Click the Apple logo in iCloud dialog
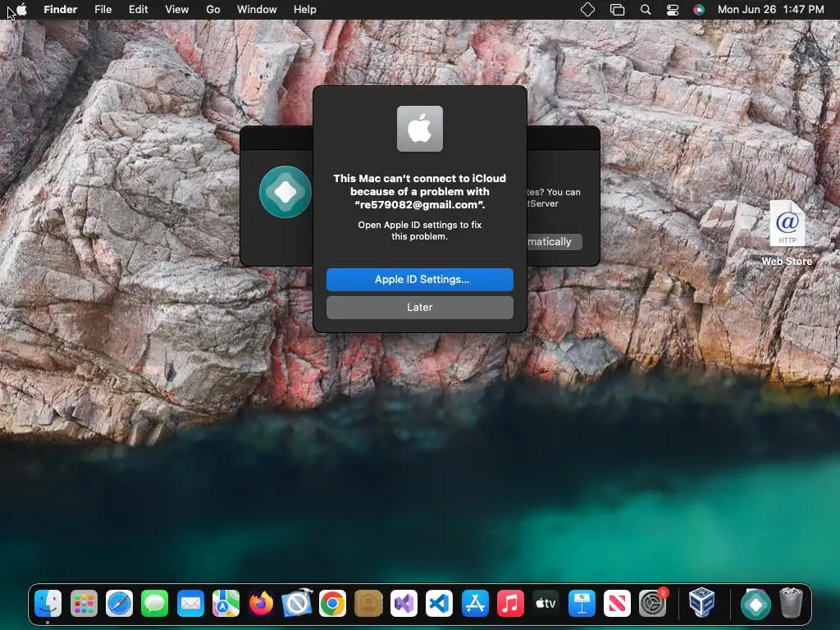This screenshot has width=840, height=630. click(419, 129)
